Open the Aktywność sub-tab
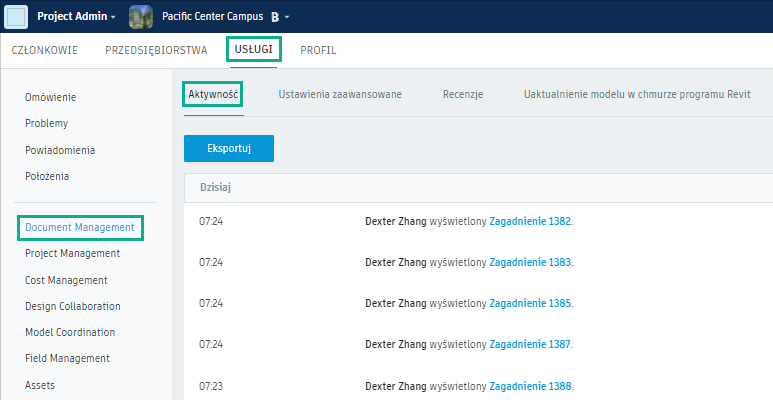Screen dimensions: 773x400 tap(213, 94)
